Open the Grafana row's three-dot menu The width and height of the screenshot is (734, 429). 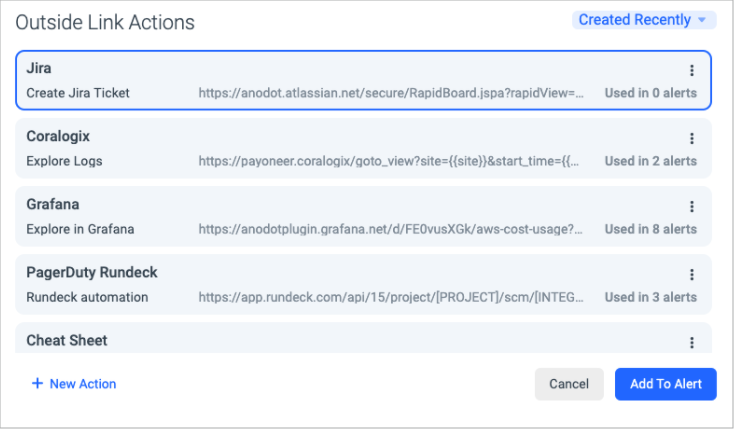(691, 206)
